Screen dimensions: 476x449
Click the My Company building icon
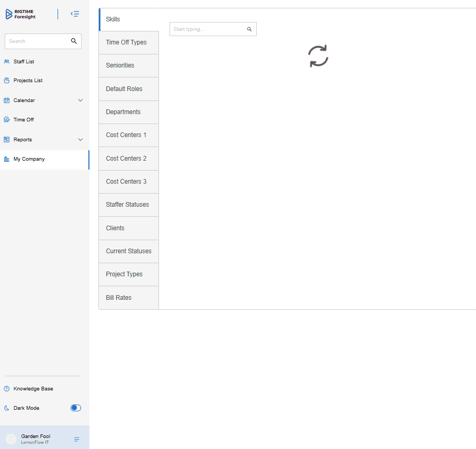[7, 159]
